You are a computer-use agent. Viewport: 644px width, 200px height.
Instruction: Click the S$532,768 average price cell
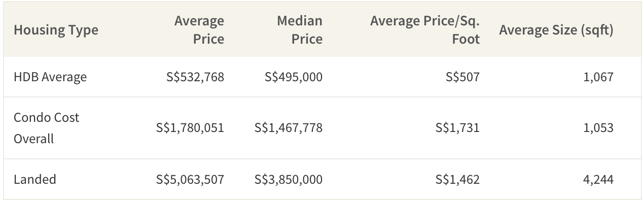pyautogui.click(x=195, y=77)
